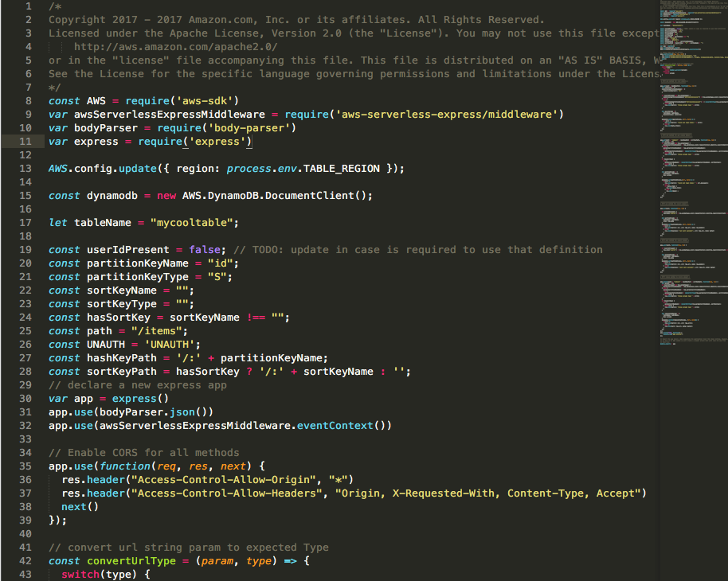Click the 'declare a new express app' comment
The height and width of the screenshot is (581, 728).
point(138,385)
